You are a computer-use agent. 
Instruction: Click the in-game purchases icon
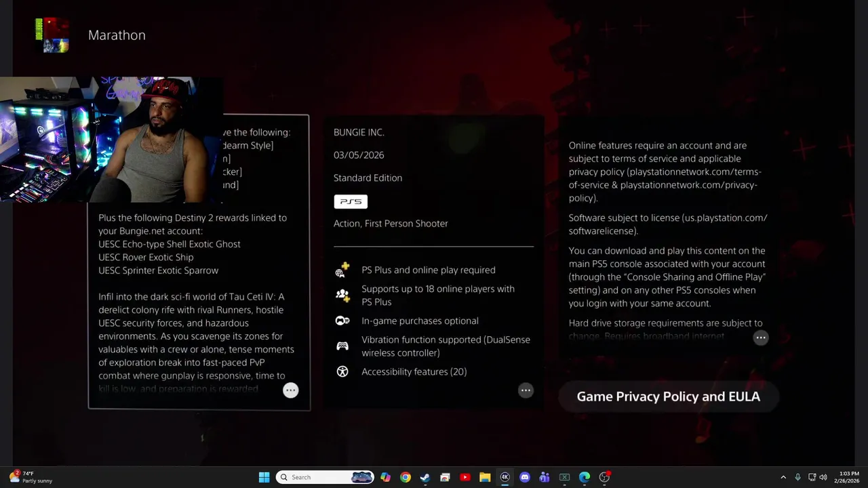pos(342,321)
